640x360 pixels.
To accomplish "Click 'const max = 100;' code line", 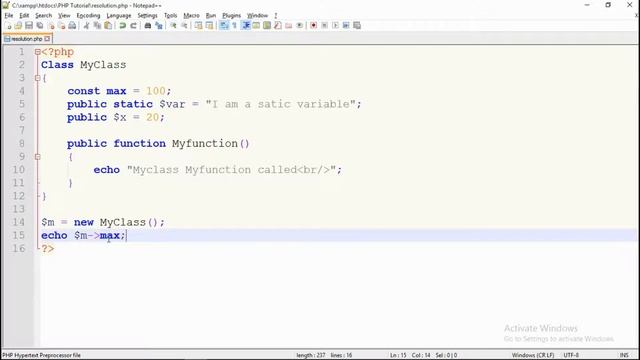I will coord(119,91).
